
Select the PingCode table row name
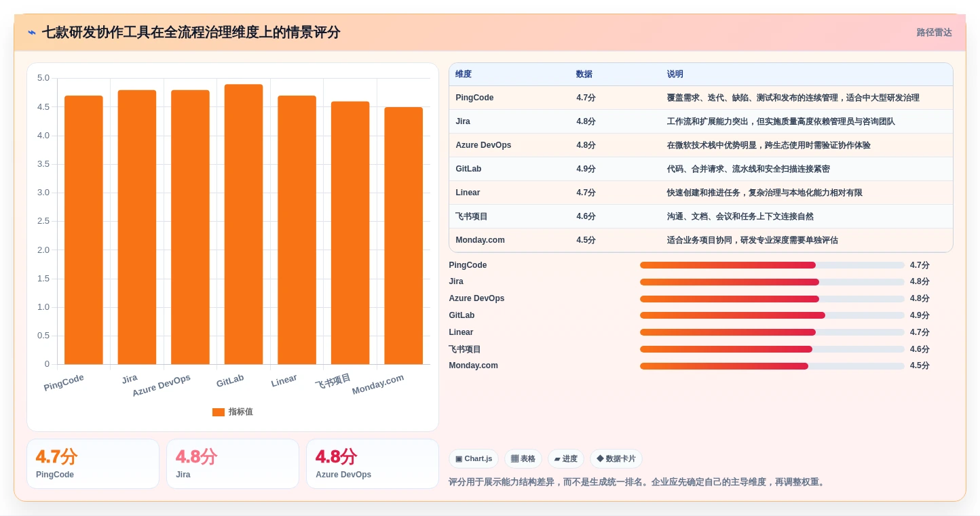coord(474,98)
